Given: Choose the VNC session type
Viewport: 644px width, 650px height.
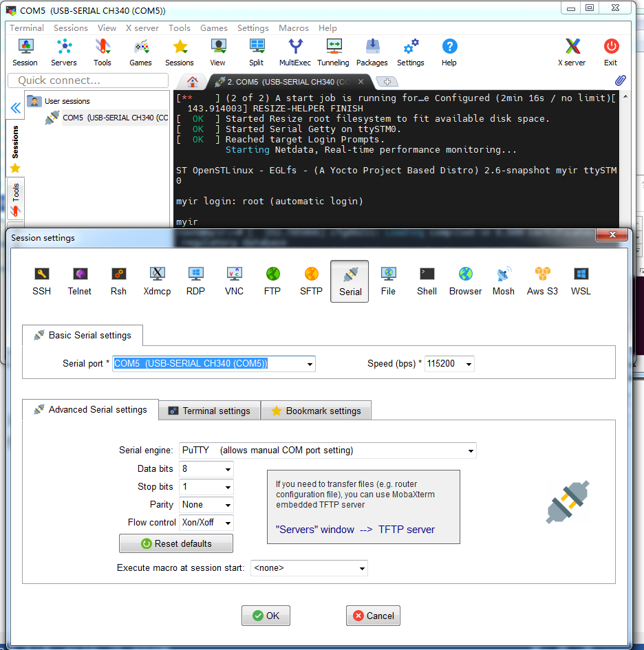Looking at the screenshot, I should tap(235, 281).
